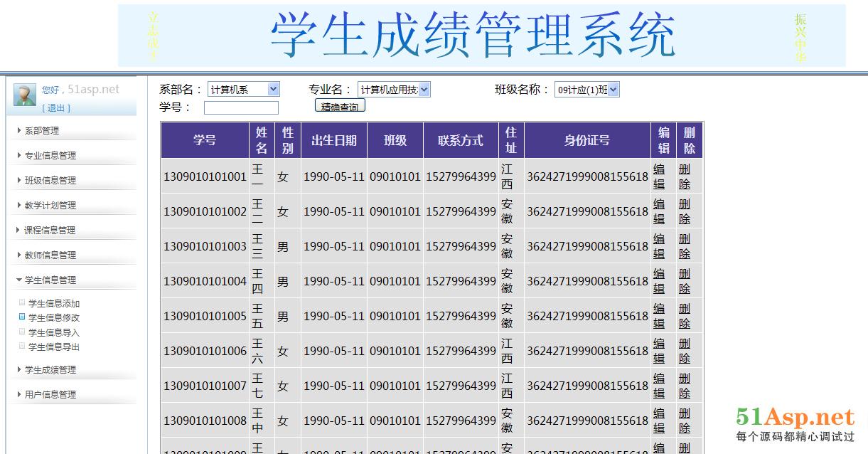Open 教师信息管理 menu item
The height and width of the screenshot is (454, 868).
click(50, 255)
